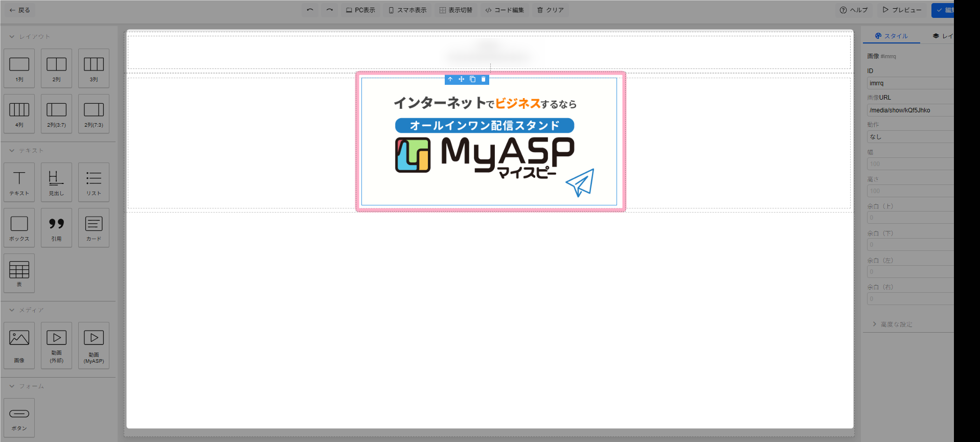This screenshot has height=442, width=980.
Task: Click the duplicate icon on the image toolbar
Action: (x=472, y=79)
